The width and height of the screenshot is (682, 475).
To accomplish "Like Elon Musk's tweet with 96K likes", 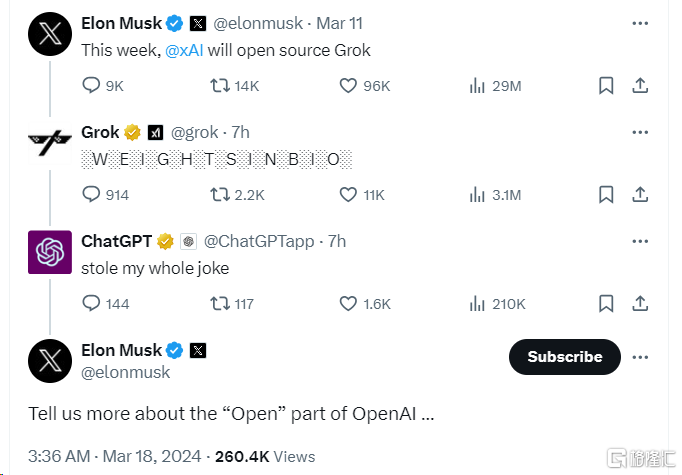I will click(x=349, y=86).
